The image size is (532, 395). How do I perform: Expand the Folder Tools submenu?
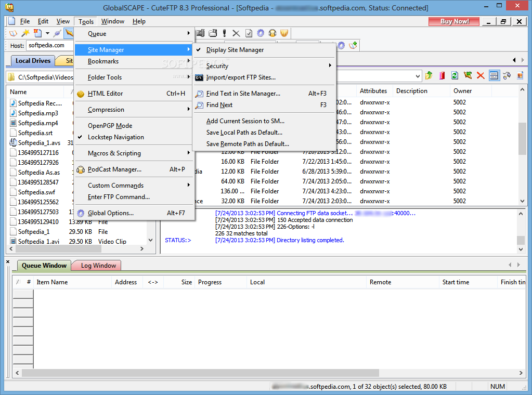click(x=134, y=77)
